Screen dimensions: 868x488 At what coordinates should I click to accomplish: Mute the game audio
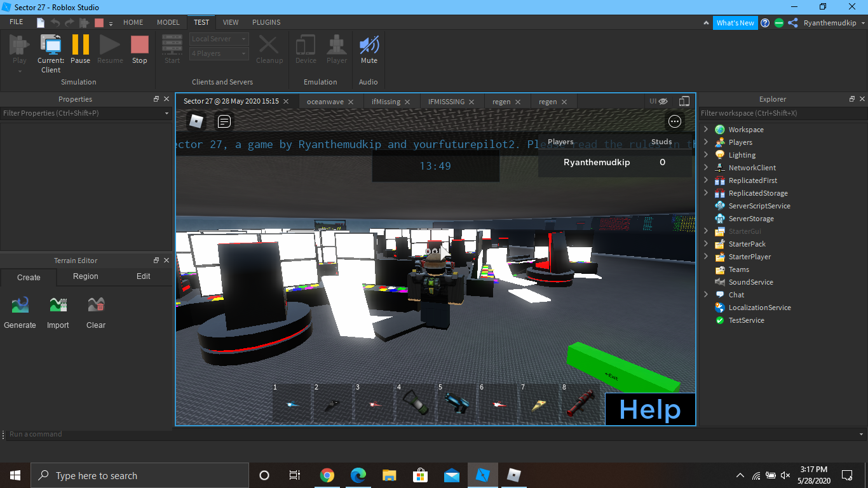369,50
